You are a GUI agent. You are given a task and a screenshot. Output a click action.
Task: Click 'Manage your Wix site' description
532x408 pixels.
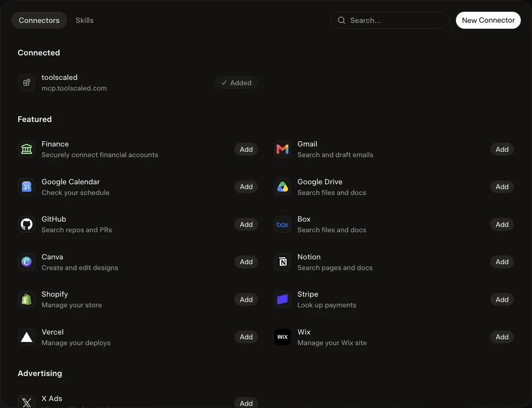[x=332, y=343]
